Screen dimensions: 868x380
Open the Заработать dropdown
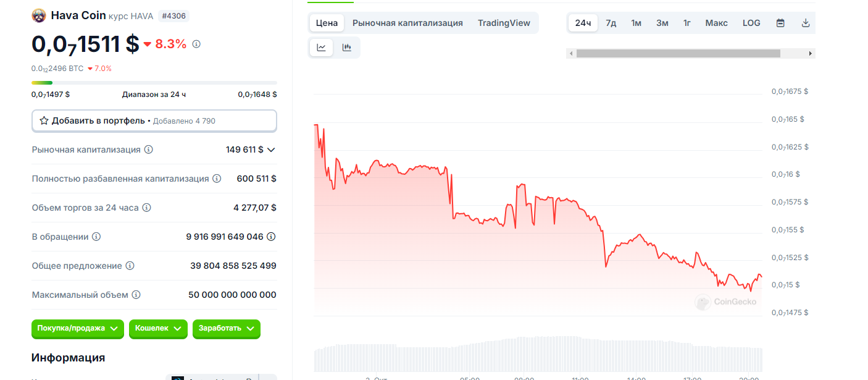[x=227, y=329]
